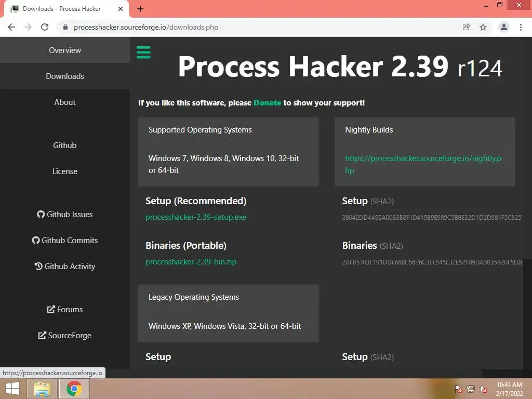Screen dimensions: 532x399
Task: Open the Chrome profile avatar
Action: click(x=504, y=27)
